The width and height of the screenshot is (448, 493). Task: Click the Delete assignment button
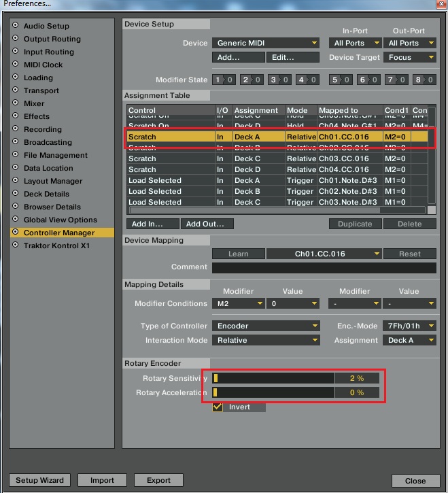tap(410, 224)
